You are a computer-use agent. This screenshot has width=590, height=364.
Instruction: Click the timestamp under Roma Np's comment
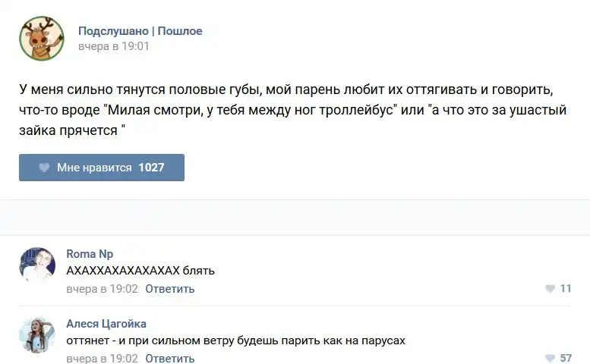(103, 289)
